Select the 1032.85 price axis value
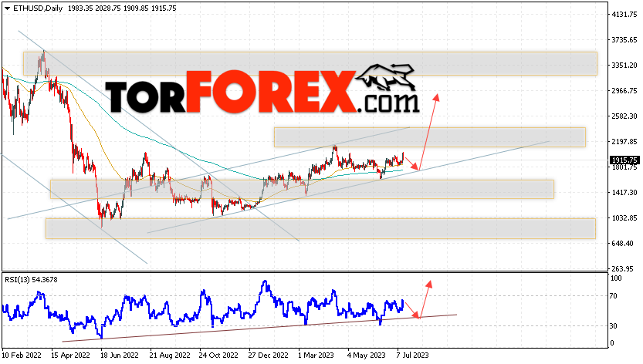This screenshot has height=364, width=643. 624,217
